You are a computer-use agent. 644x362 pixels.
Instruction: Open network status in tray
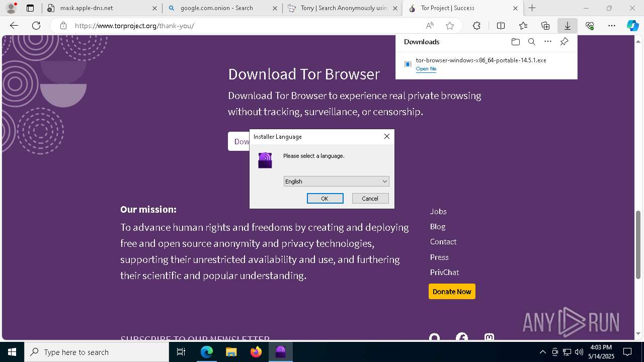pyautogui.click(x=567, y=352)
